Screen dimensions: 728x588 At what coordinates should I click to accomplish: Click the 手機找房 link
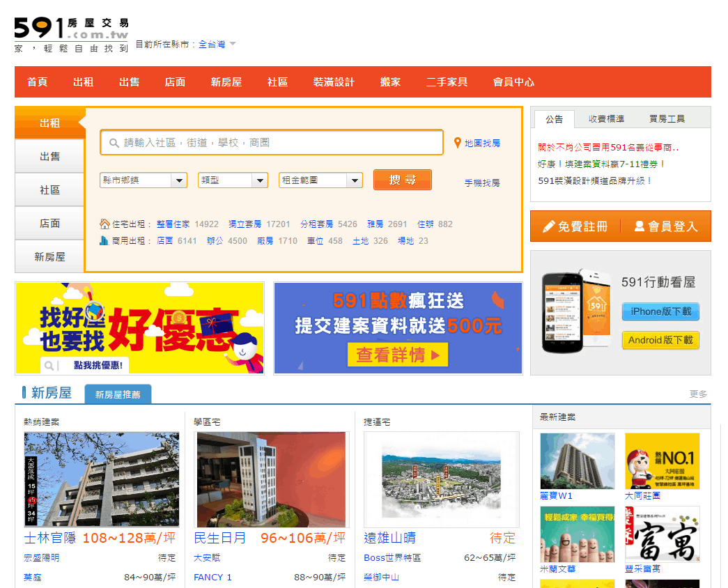pos(482,183)
